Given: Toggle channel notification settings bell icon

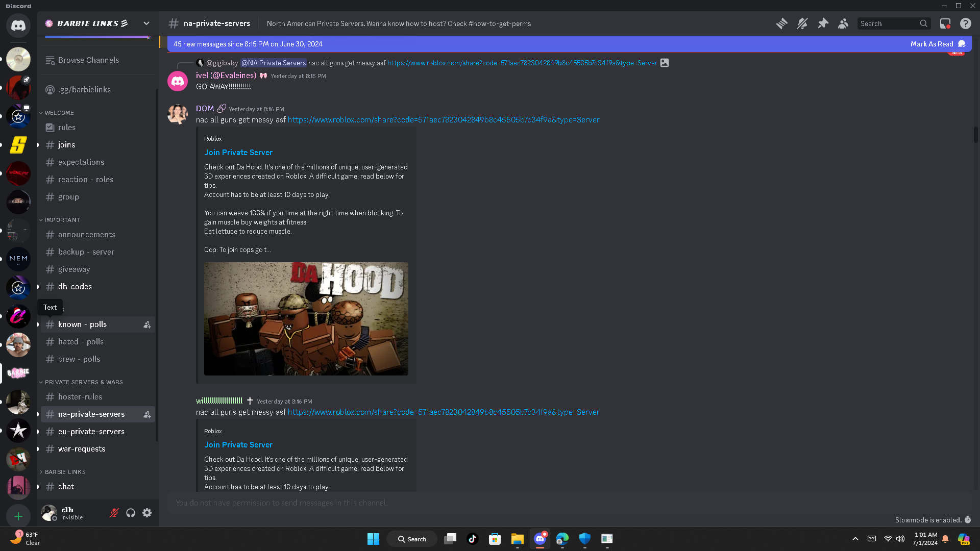Looking at the screenshot, I should (x=802, y=23).
